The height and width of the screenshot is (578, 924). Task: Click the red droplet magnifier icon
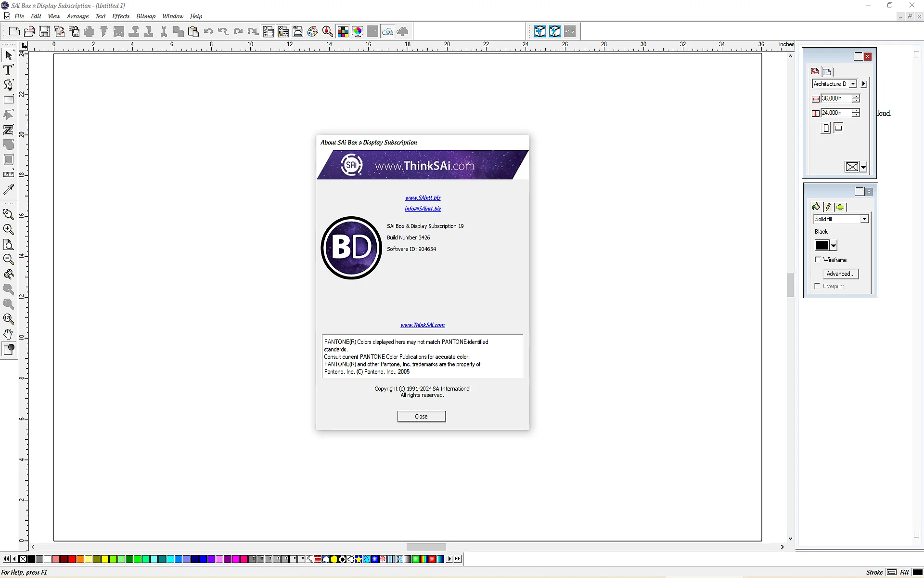[x=328, y=32]
